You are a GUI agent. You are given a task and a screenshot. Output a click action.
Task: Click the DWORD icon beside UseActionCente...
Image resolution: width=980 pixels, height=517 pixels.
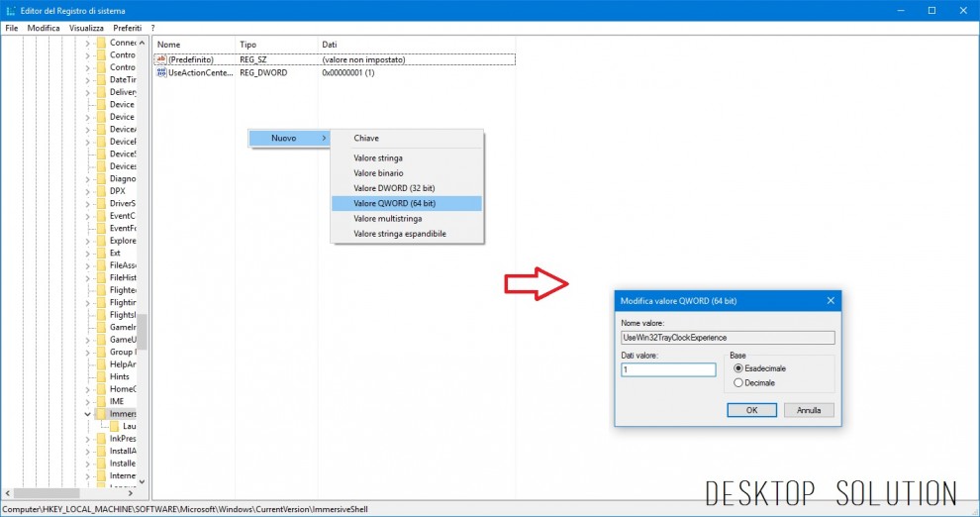pyautogui.click(x=161, y=72)
